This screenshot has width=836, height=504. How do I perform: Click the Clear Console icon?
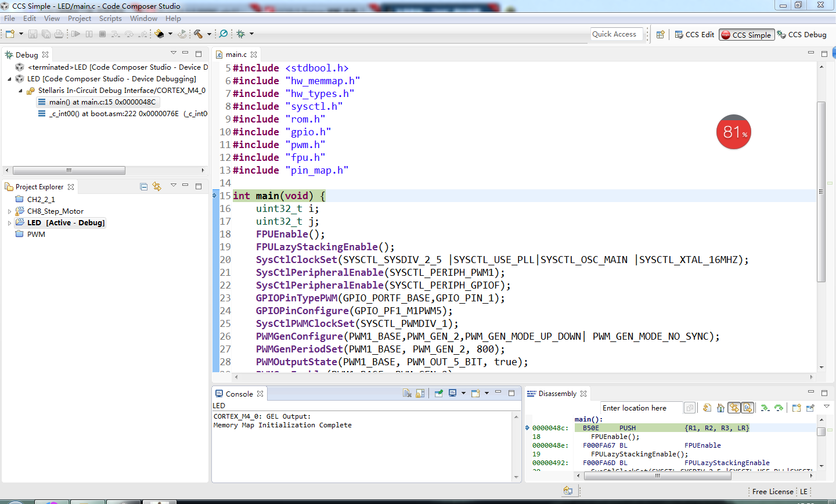(x=407, y=394)
